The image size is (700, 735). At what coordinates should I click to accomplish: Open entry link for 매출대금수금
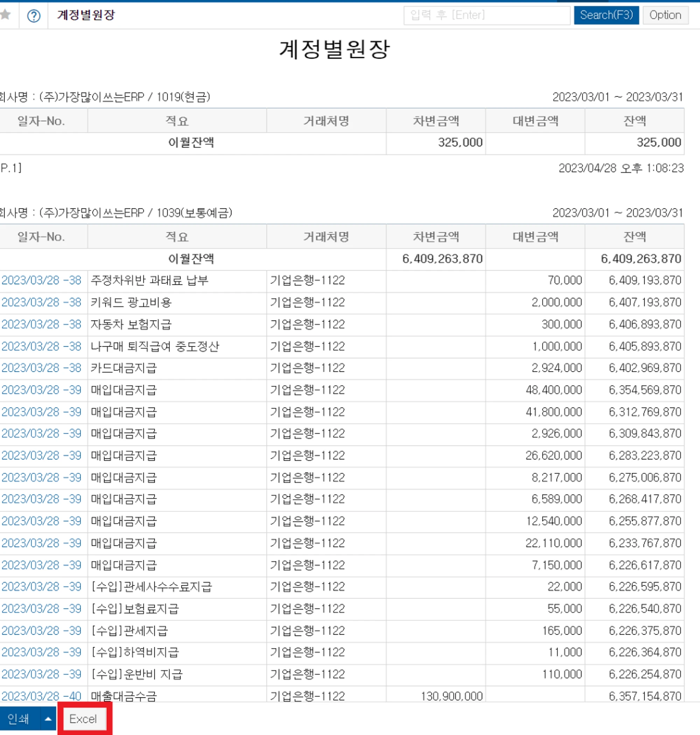(x=41, y=696)
